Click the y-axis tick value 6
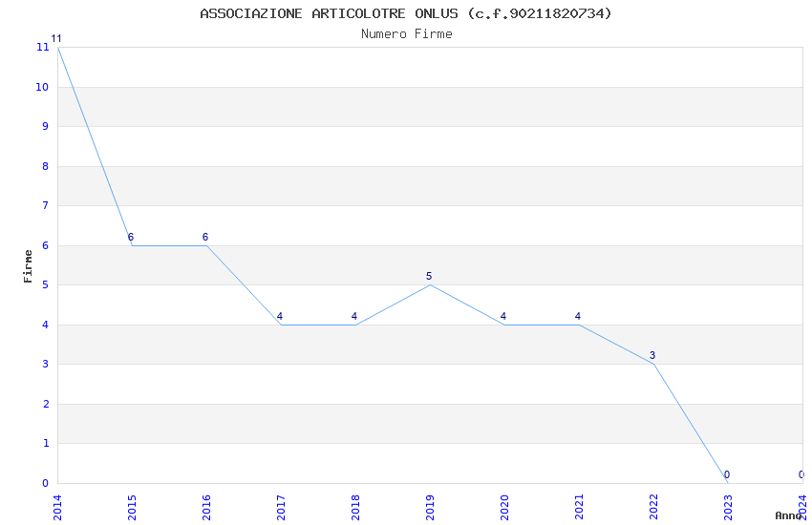 pos(46,245)
